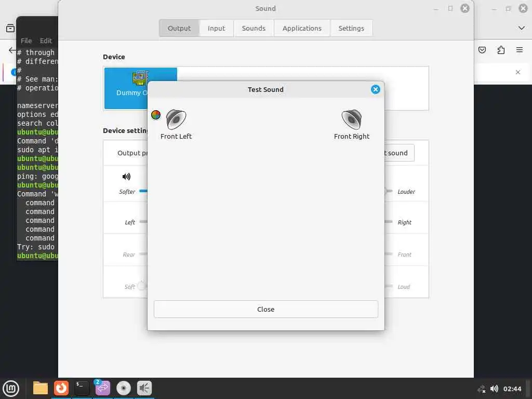Open the disc application in taskbar

coord(124,388)
